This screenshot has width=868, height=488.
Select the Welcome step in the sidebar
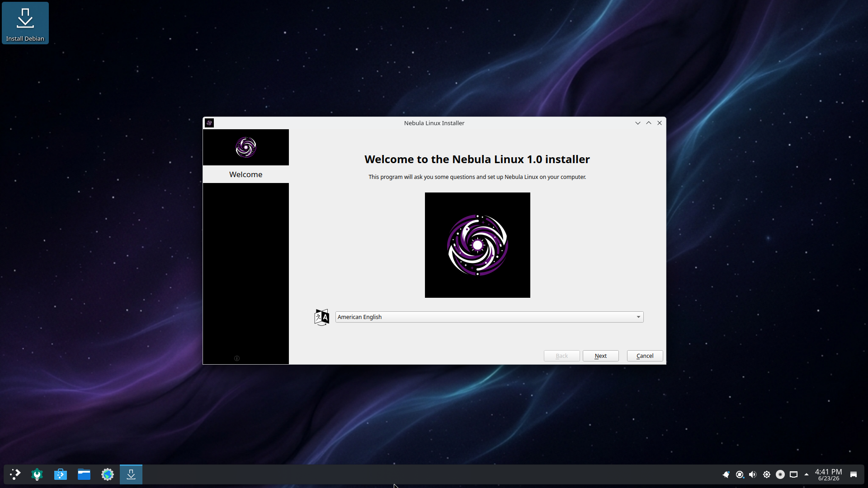(246, 174)
